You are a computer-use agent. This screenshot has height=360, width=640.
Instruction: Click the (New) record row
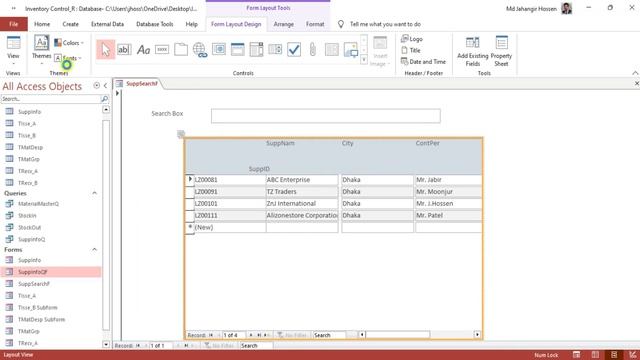(x=334, y=227)
